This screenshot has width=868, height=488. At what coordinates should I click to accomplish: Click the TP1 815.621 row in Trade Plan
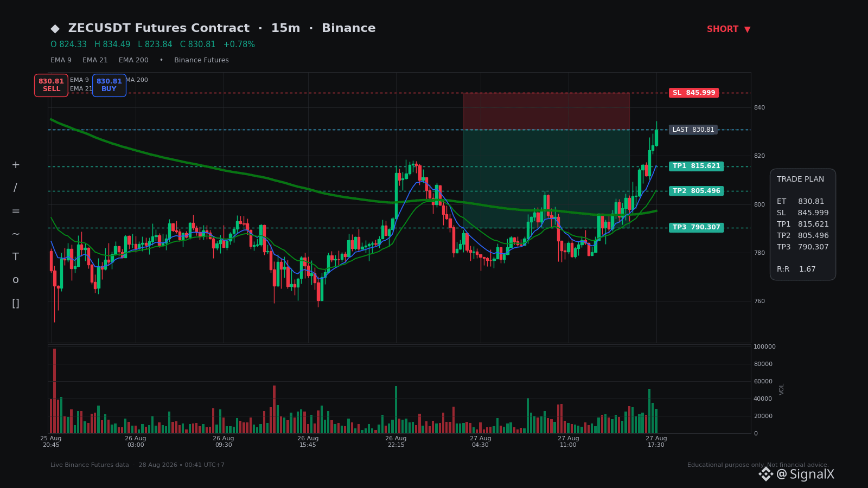[803, 224]
